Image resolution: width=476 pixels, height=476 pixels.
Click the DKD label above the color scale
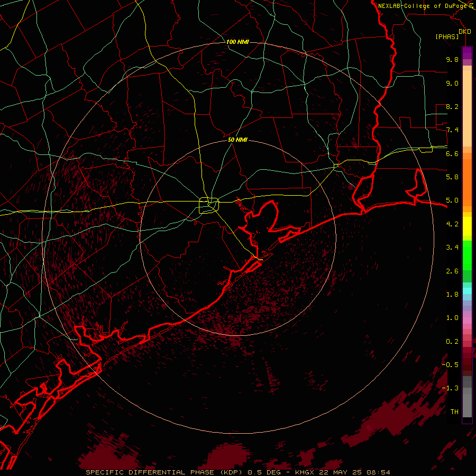(465, 32)
